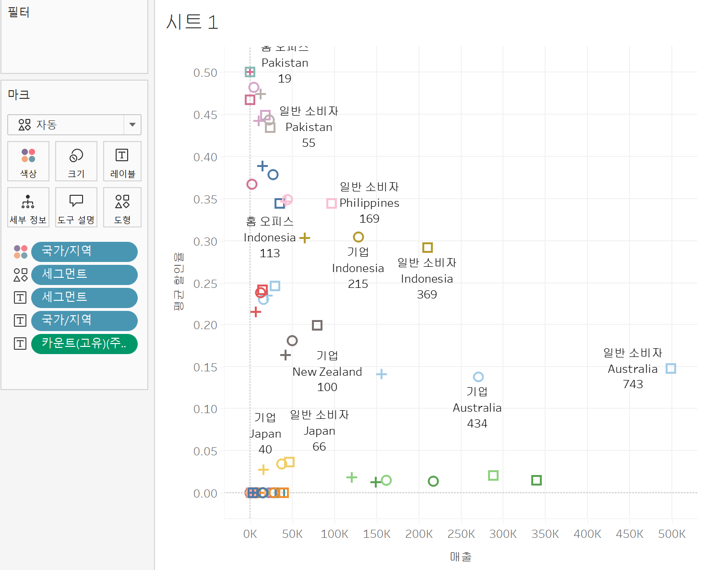
Task: Select the gray square mark at 0.20
Action: pos(317,325)
